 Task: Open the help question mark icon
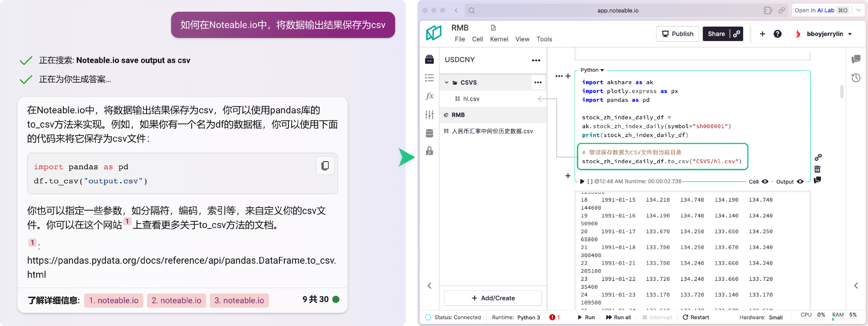coord(778,34)
